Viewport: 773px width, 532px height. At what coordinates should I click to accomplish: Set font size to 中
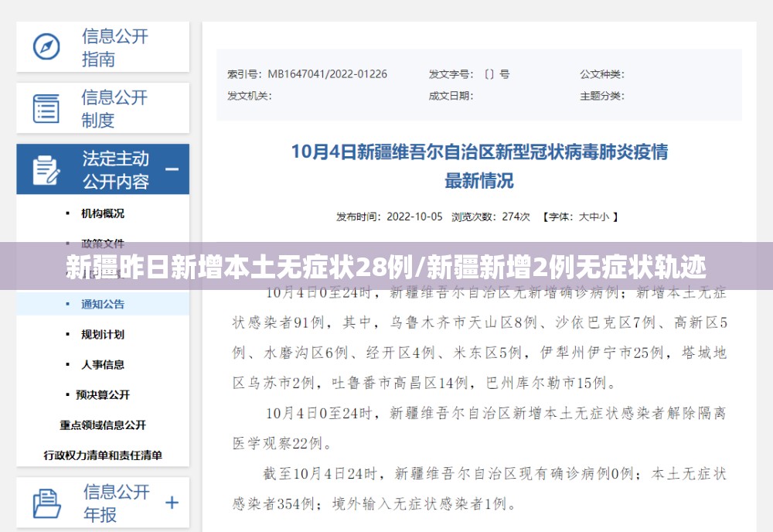[x=594, y=217]
